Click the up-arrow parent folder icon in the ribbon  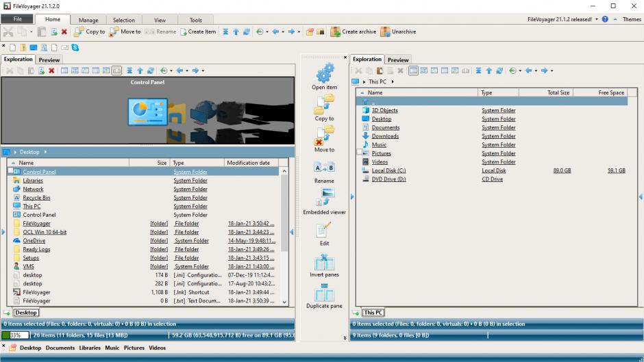(236, 31)
